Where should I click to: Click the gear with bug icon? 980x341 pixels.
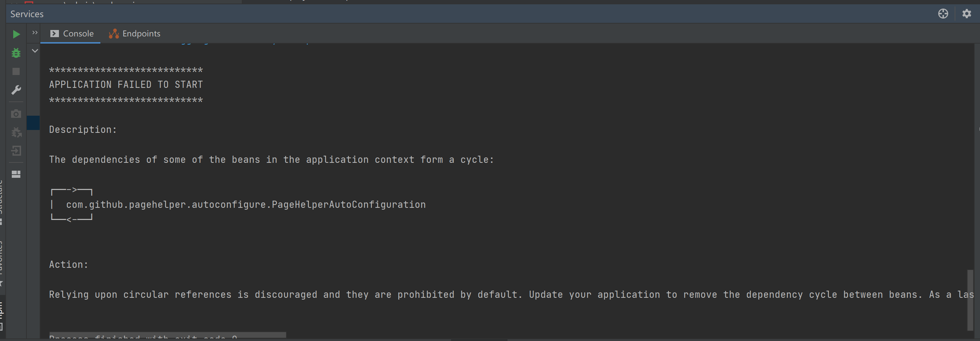pos(16,132)
